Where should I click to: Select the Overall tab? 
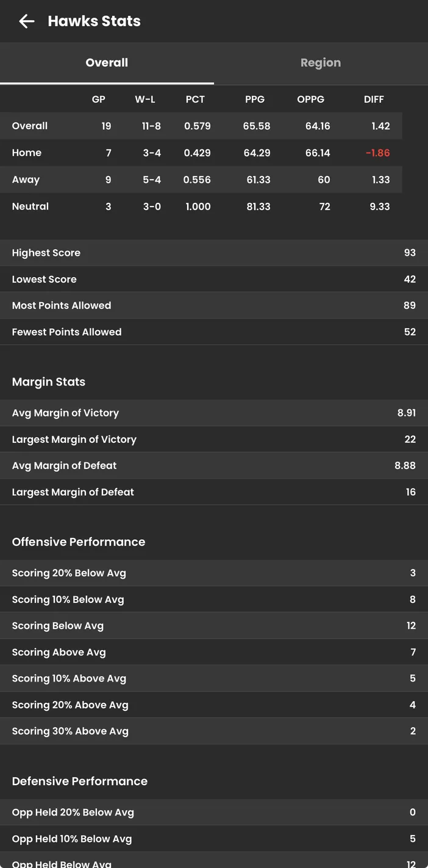(107, 62)
